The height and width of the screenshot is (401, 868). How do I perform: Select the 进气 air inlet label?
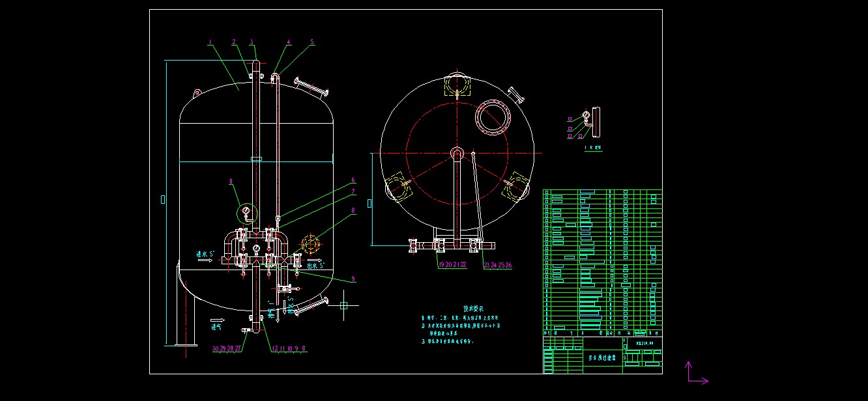pos(217,327)
